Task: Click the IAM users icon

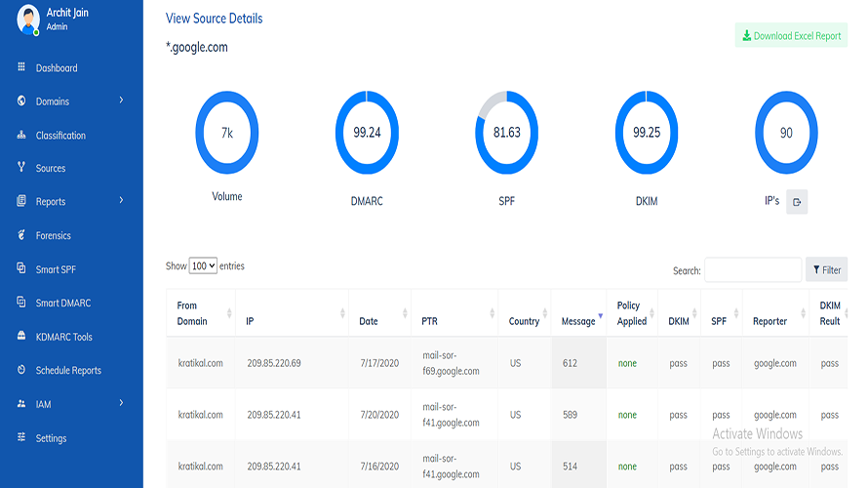Action: pos(21,404)
